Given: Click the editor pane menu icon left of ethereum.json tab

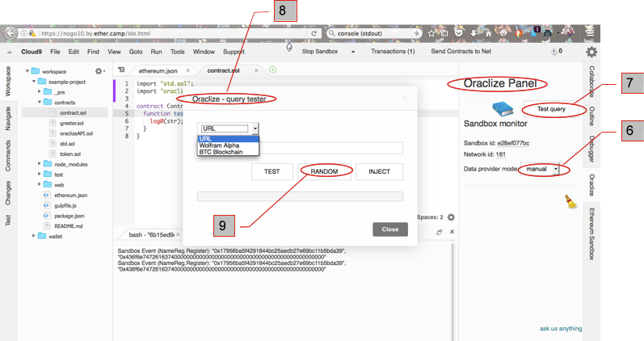Looking at the screenshot, I should click(x=121, y=69).
